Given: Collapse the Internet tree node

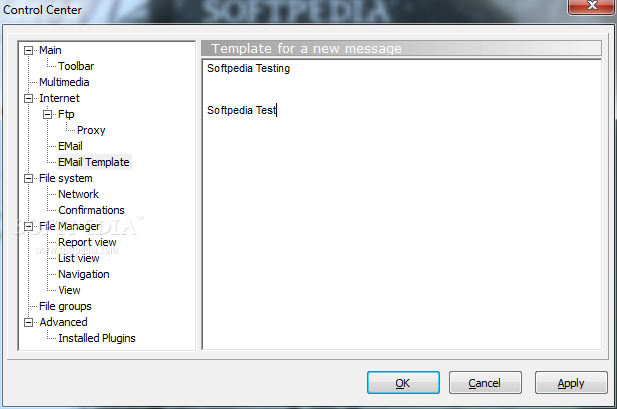Looking at the screenshot, I should pyautogui.click(x=28, y=98).
